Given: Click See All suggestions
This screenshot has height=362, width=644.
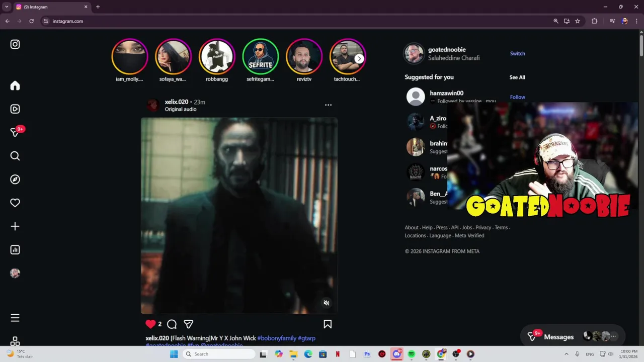Looking at the screenshot, I should (x=517, y=77).
